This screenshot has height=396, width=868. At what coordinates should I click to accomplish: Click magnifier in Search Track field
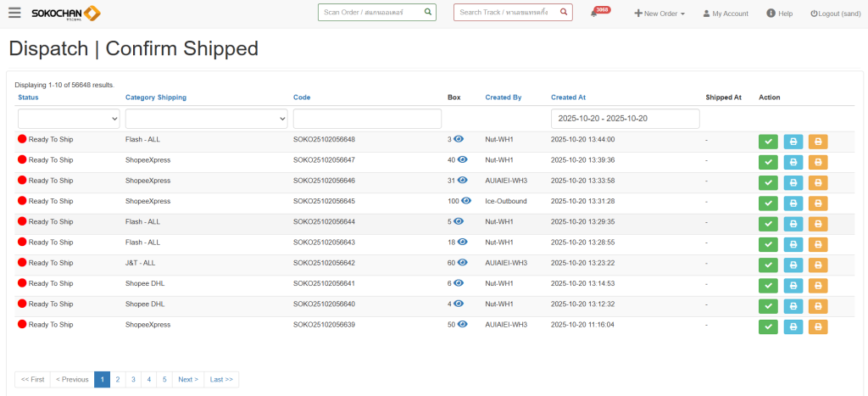(564, 13)
